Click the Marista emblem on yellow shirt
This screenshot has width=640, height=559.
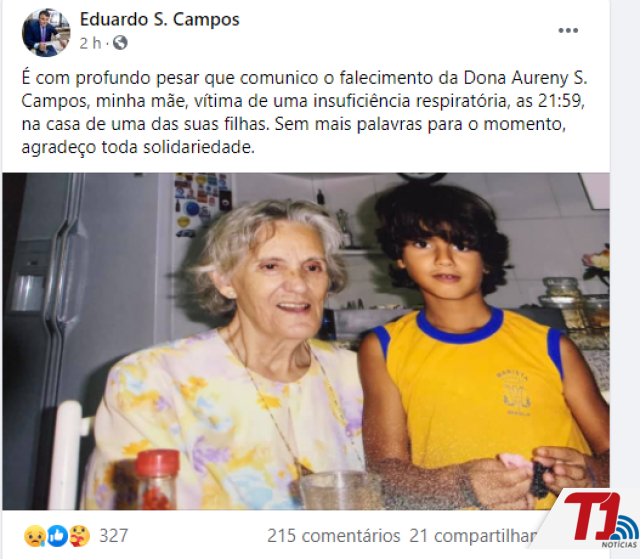pyautogui.click(x=513, y=393)
